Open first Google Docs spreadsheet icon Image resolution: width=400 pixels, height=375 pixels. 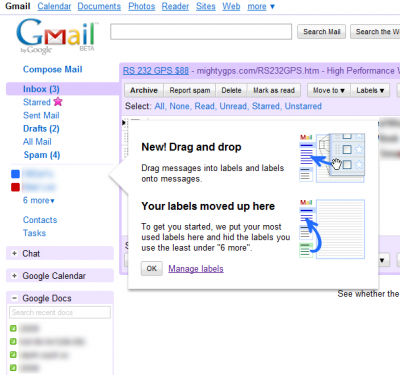(13, 329)
